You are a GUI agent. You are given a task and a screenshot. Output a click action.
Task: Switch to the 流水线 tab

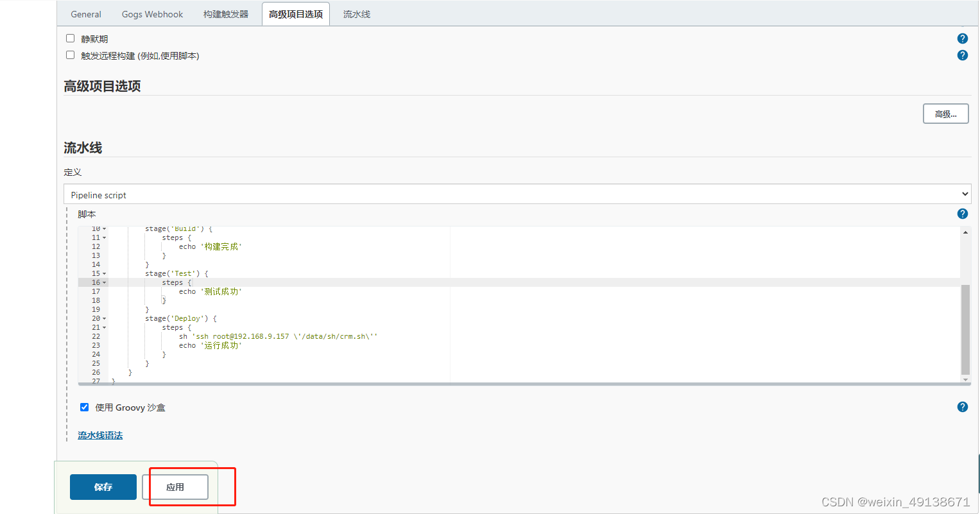(x=357, y=14)
